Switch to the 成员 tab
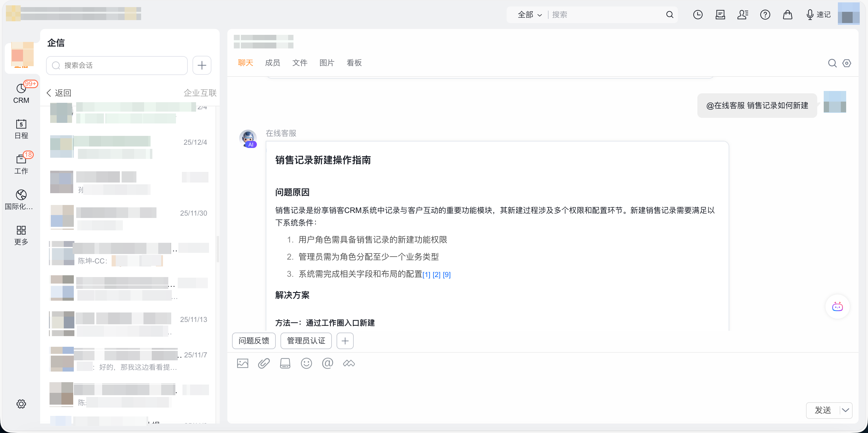The image size is (868, 433). [x=272, y=63]
